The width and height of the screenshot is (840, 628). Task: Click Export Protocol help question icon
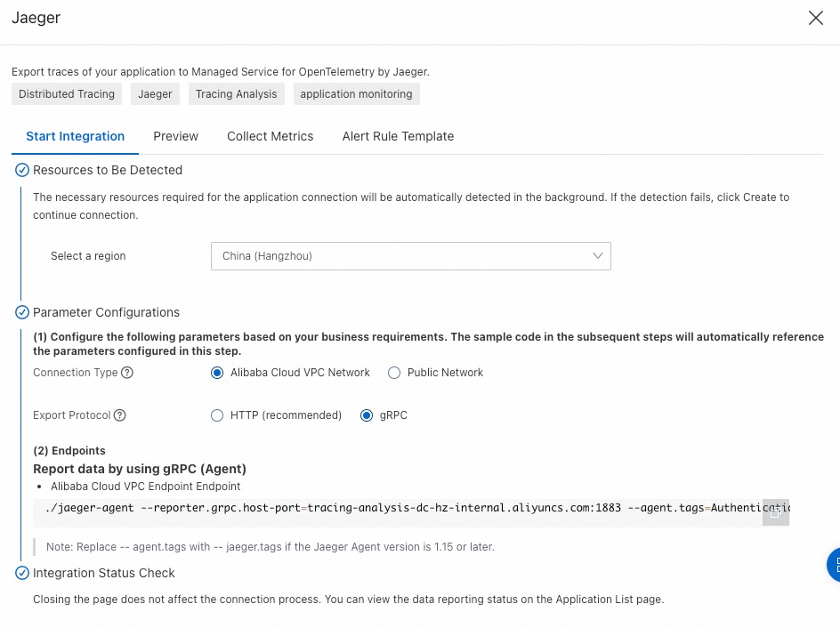(x=120, y=415)
